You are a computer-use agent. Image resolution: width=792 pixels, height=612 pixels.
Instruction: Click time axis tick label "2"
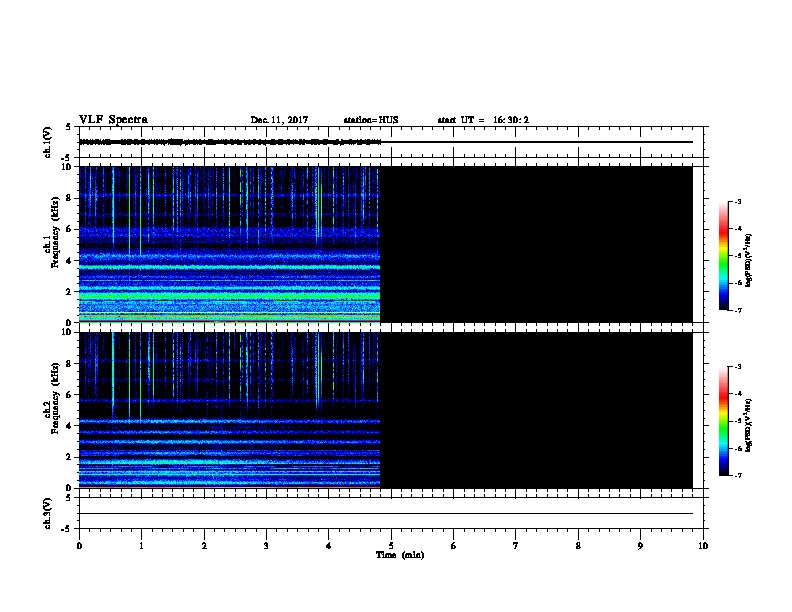[x=204, y=546]
